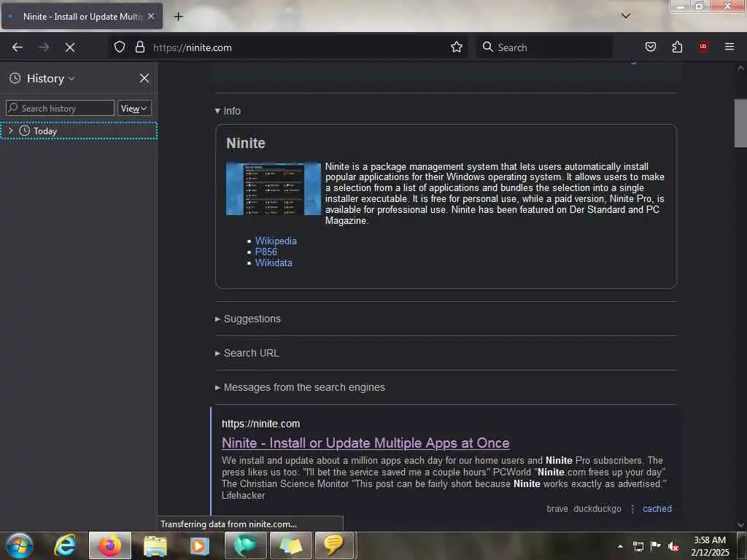The image size is (747, 560).
Task: Close the Ninite browser tab
Action: pos(151,16)
